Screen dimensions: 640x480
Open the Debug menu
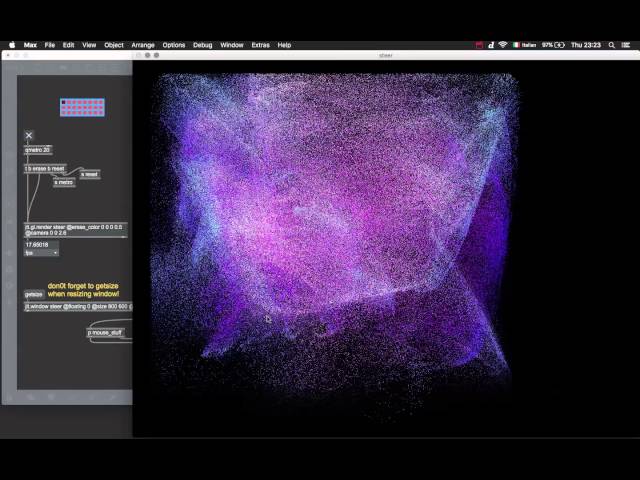pos(202,45)
